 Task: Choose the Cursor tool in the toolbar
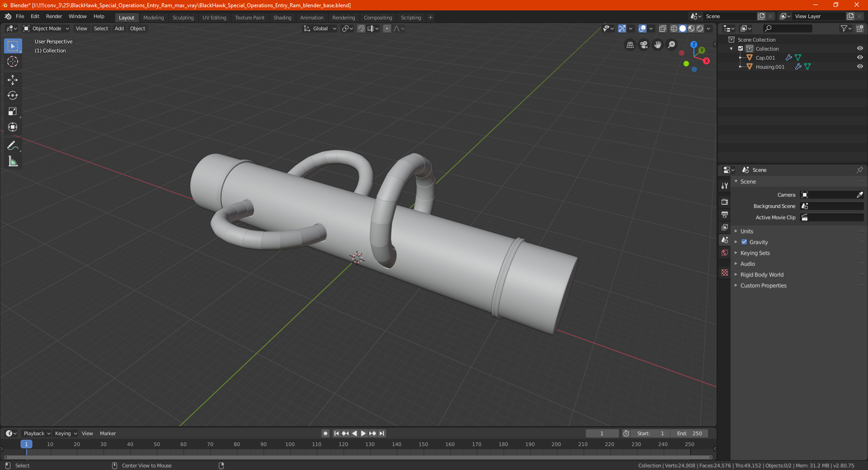pos(13,62)
